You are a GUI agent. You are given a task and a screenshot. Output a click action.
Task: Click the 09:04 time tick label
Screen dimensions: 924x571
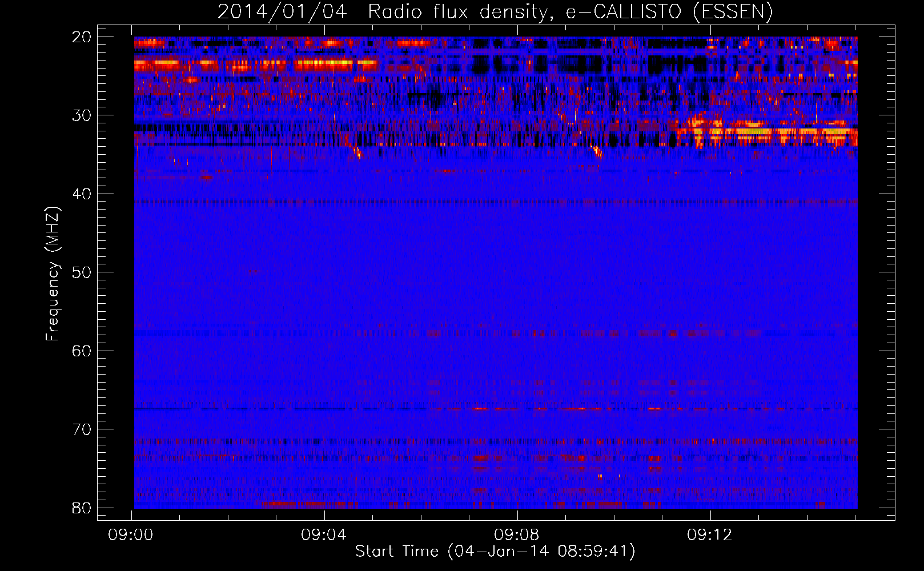(x=324, y=535)
